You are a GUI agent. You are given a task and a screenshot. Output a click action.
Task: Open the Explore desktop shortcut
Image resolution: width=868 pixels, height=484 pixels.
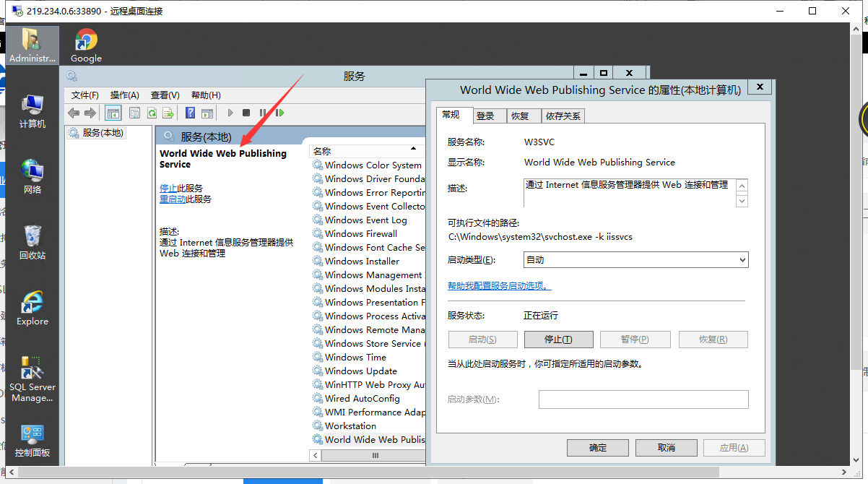click(32, 308)
